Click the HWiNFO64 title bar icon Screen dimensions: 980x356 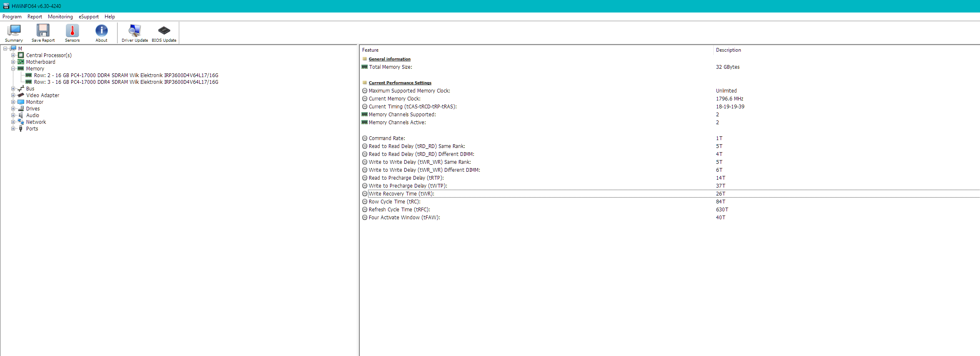point(6,6)
